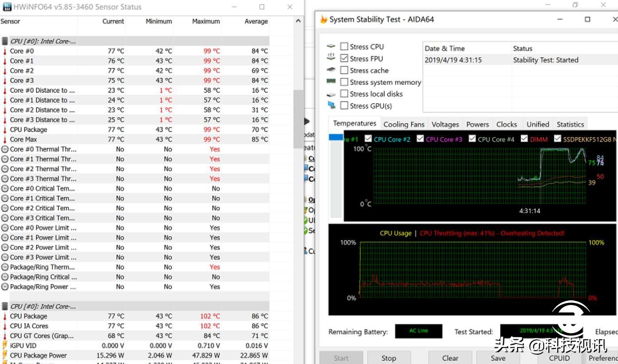Screen dimensions: 618x364
Task: Click the Stress system memory RAM icon
Action: (330, 82)
